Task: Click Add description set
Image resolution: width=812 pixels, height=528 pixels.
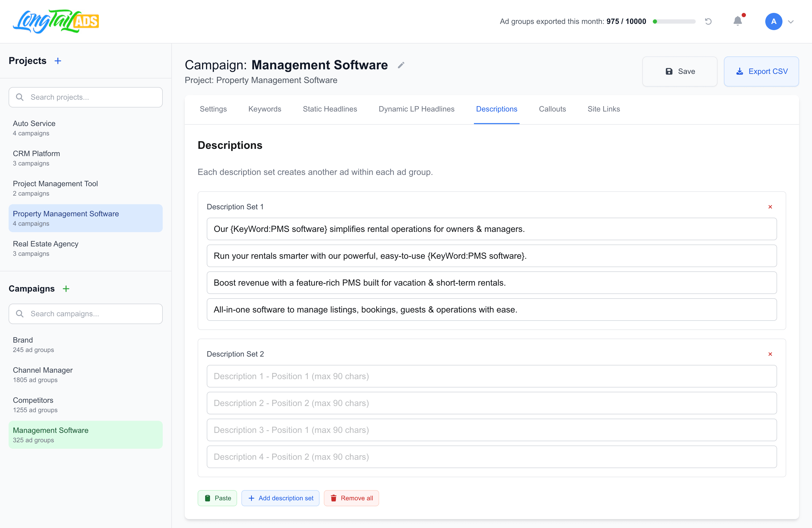Action: [280, 498]
